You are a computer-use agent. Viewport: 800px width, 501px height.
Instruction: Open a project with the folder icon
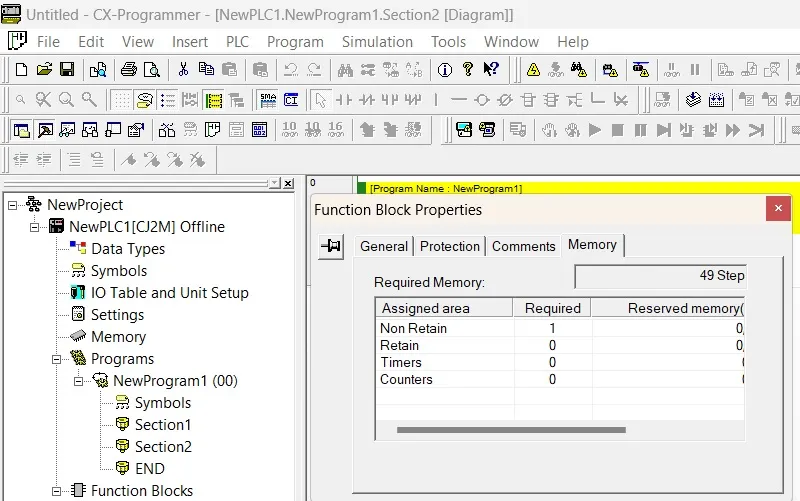tap(44, 69)
